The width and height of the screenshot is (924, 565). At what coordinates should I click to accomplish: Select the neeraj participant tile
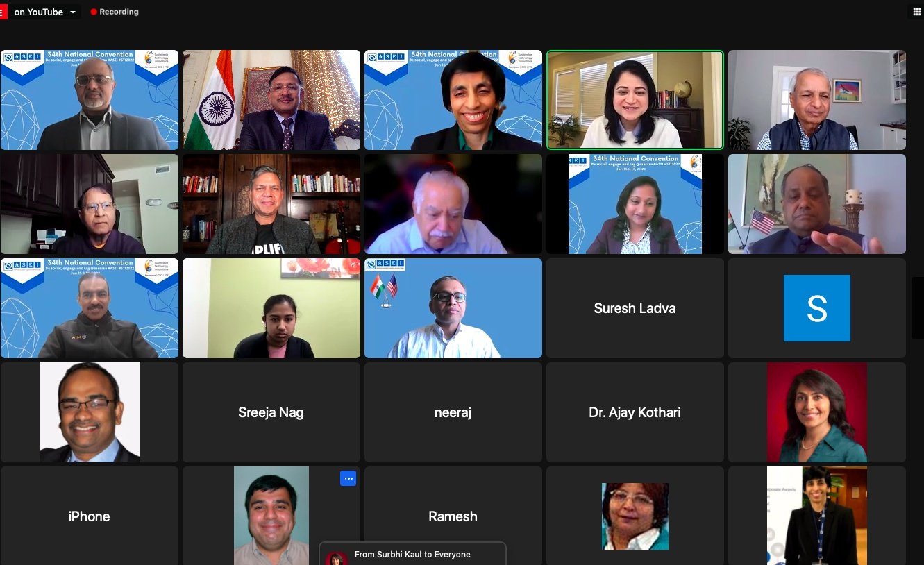(453, 412)
